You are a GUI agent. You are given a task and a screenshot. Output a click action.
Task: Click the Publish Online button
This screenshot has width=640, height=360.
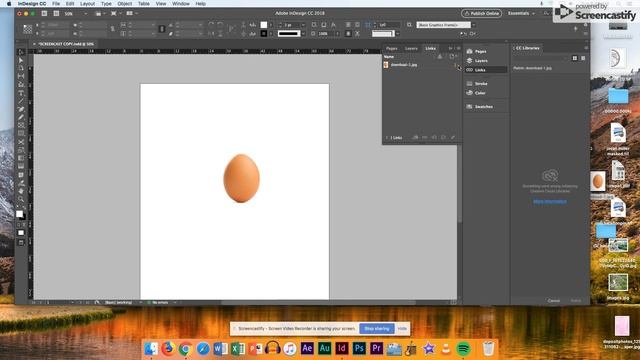482,13
